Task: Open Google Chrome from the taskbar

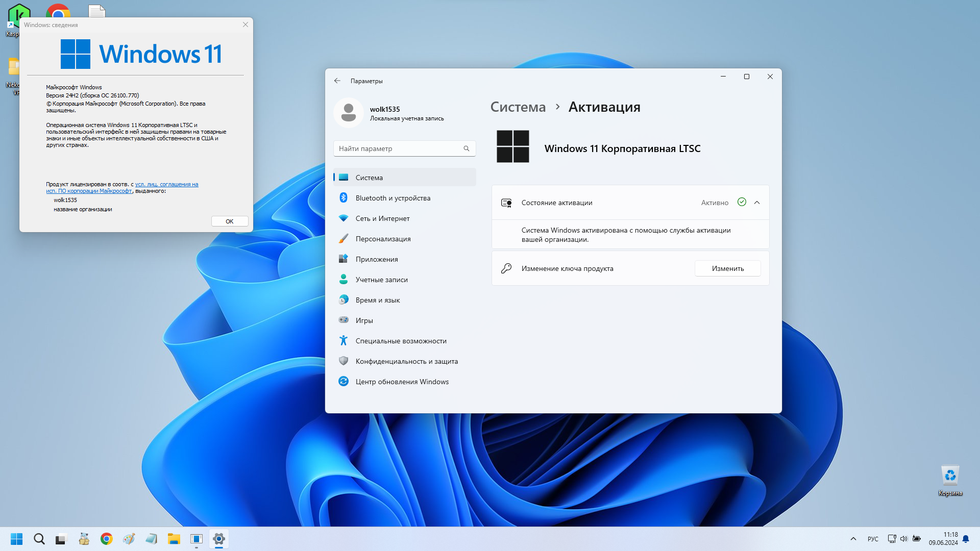Action: (106, 539)
